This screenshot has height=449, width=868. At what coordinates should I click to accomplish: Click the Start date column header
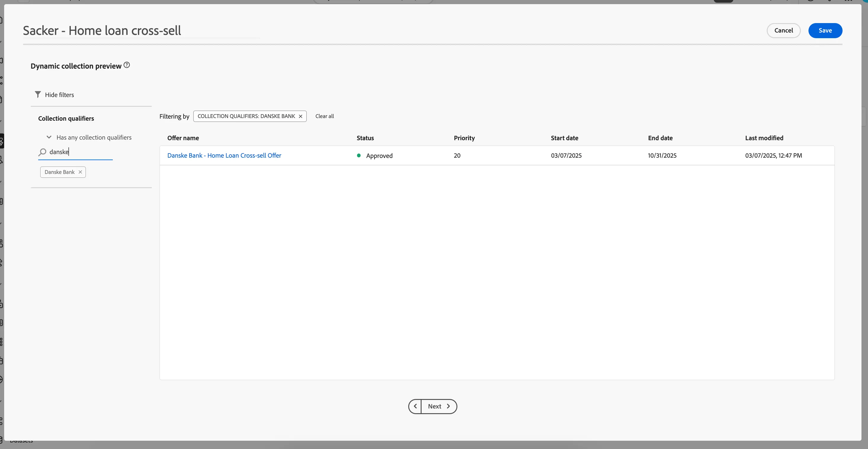pyautogui.click(x=564, y=138)
